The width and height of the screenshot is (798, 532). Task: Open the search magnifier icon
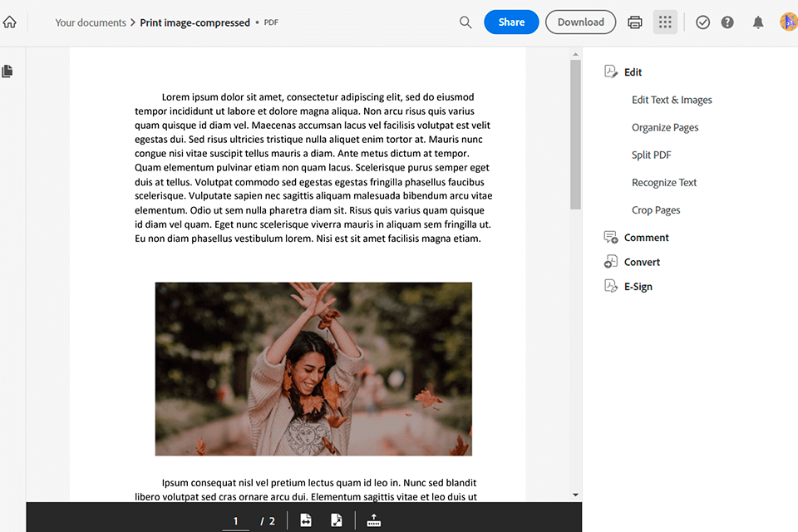click(465, 22)
